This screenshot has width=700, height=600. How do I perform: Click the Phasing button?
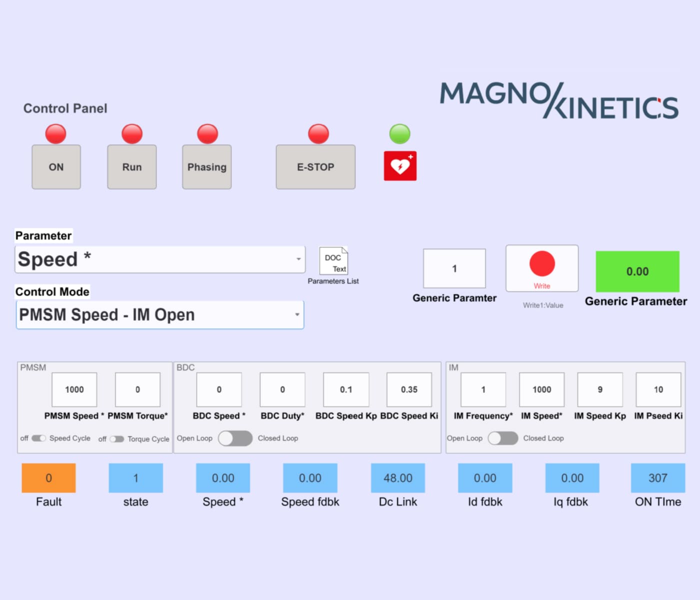click(206, 167)
